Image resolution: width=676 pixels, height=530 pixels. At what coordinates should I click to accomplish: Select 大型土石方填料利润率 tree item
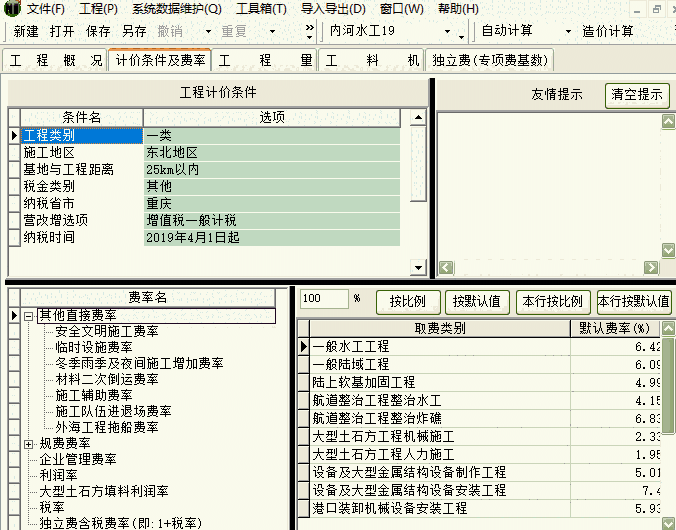pos(104,491)
